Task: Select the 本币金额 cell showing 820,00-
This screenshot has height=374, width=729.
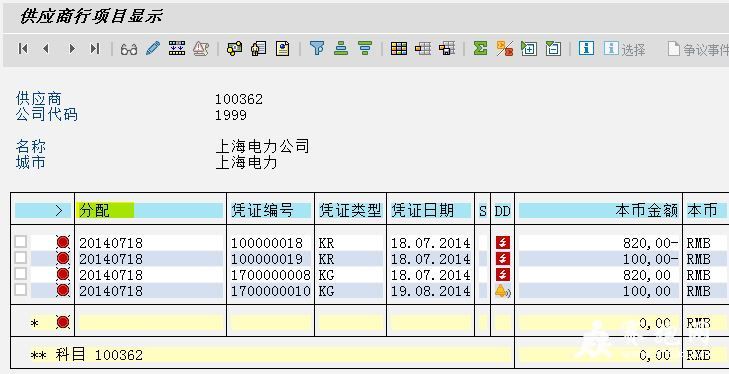Action: click(598, 243)
